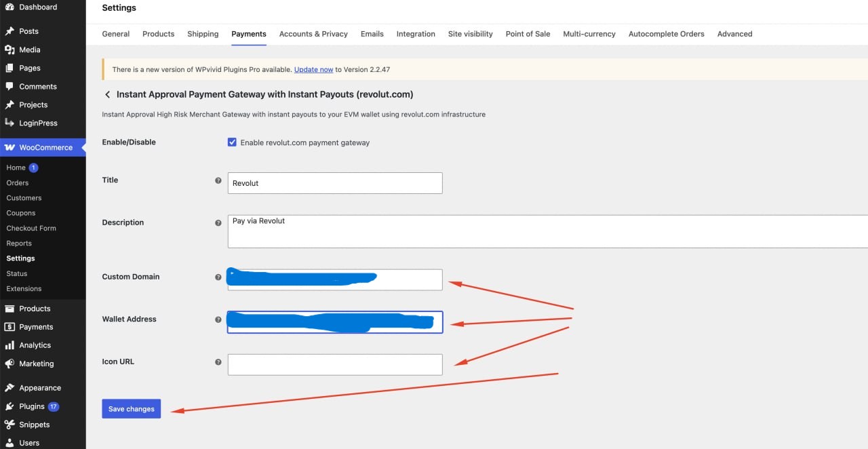Switch to the Advanced tab
Screen dimensions: 868x449
coord(735,34)
